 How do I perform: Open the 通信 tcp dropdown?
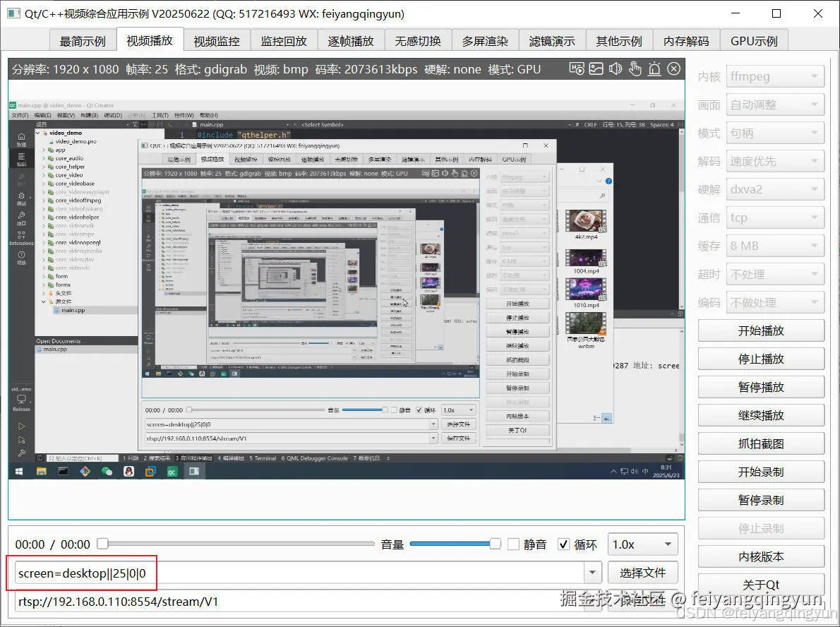coord(775,217)
